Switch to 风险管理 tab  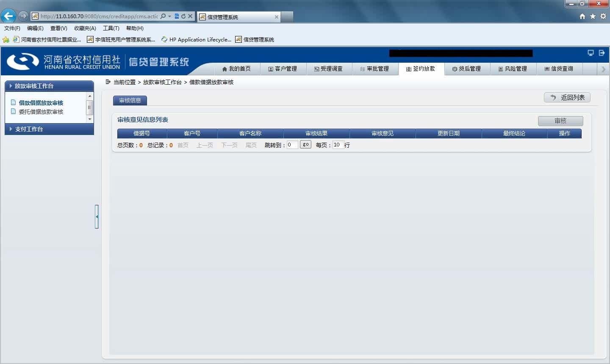point(513,69)
